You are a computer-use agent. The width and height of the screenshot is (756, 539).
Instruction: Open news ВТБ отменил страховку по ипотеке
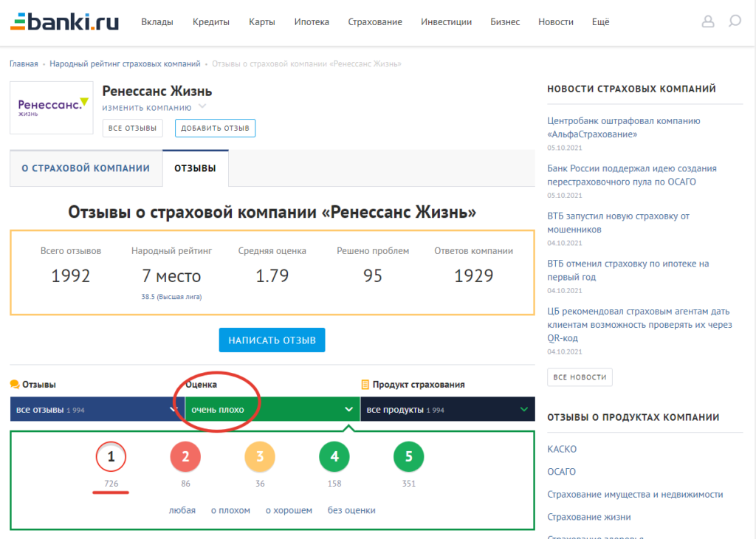tap(628, 270)
